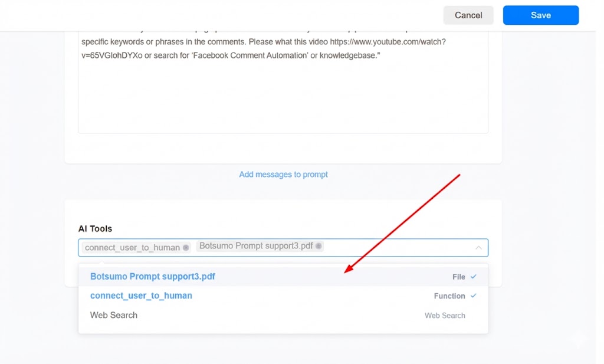Save the prompt settings
604x364 pixels.
pos(540,15)
